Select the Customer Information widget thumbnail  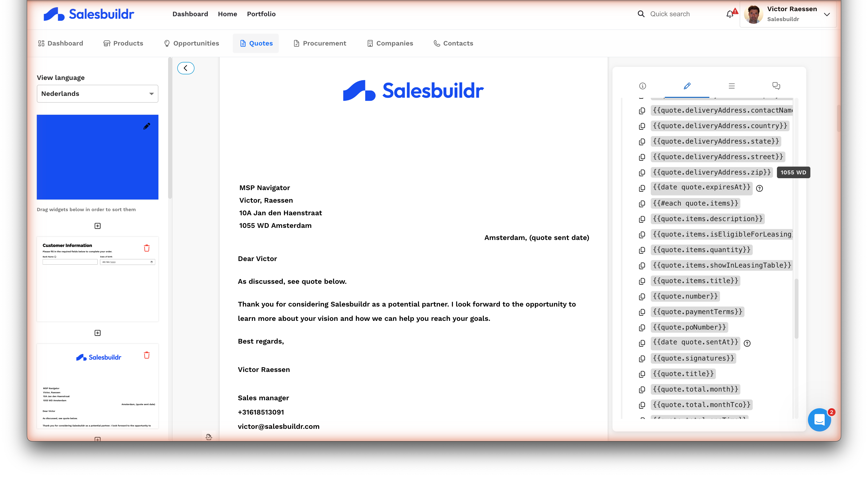pyautogui.click(x=97, y=279)
